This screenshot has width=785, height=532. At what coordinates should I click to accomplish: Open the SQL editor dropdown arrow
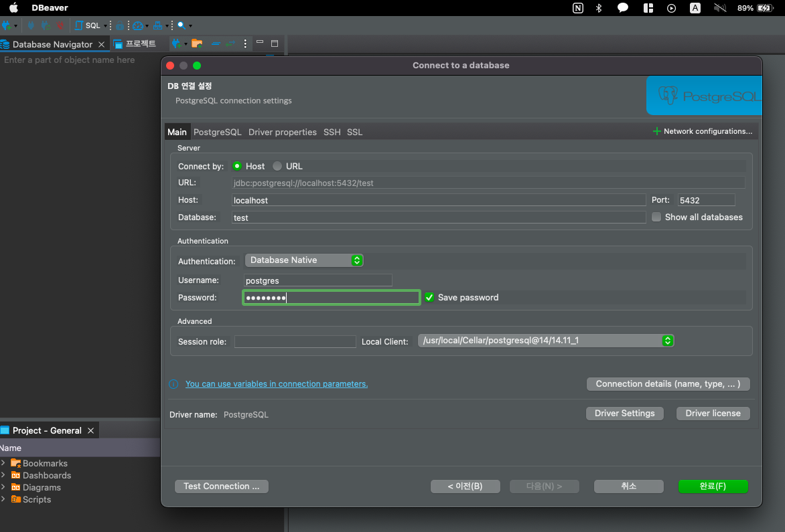point(105,26)
